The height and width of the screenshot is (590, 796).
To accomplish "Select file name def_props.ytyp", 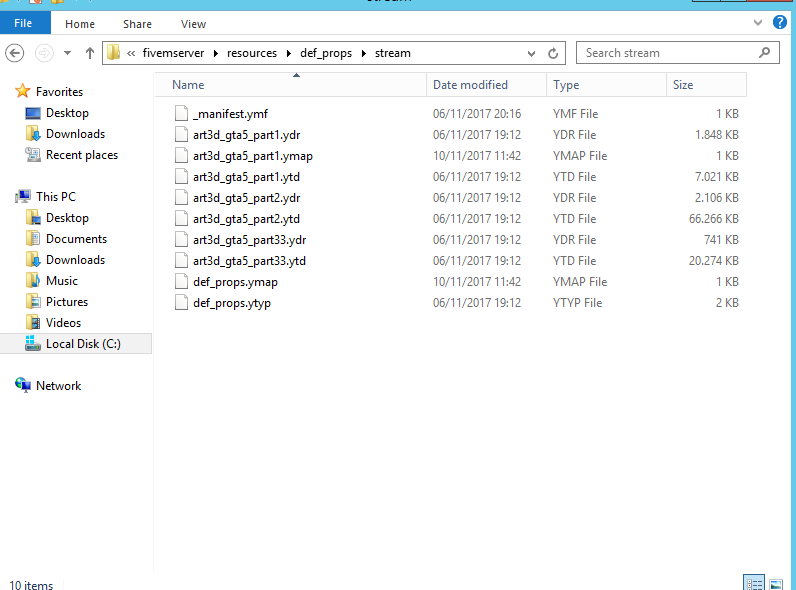I will click(232, 303).
